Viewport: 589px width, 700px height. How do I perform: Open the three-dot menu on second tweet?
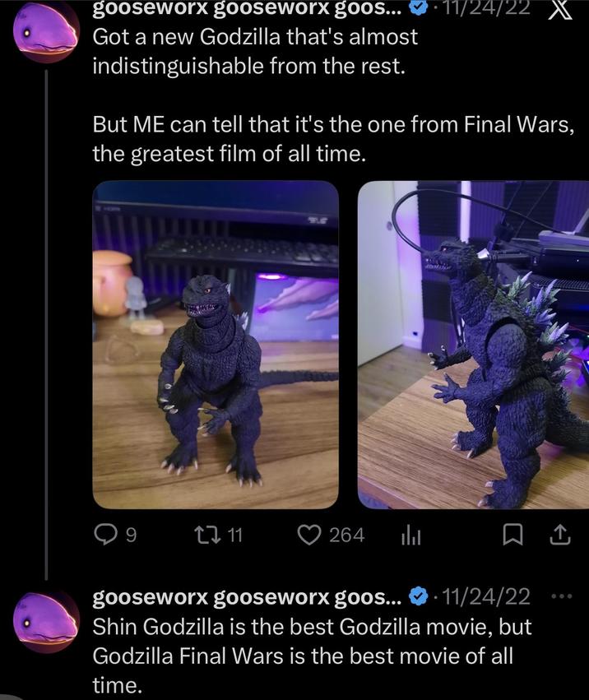pyautogui.click(x=562, y=596)
